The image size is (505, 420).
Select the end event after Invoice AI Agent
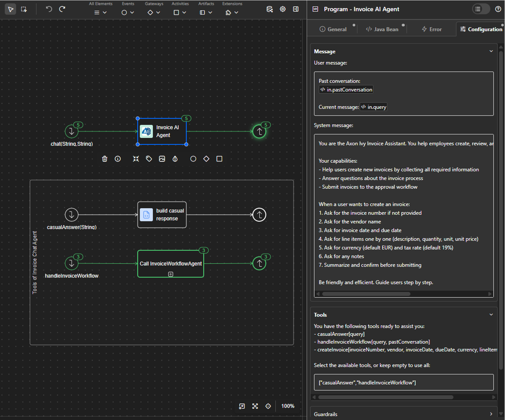point(260,131)
